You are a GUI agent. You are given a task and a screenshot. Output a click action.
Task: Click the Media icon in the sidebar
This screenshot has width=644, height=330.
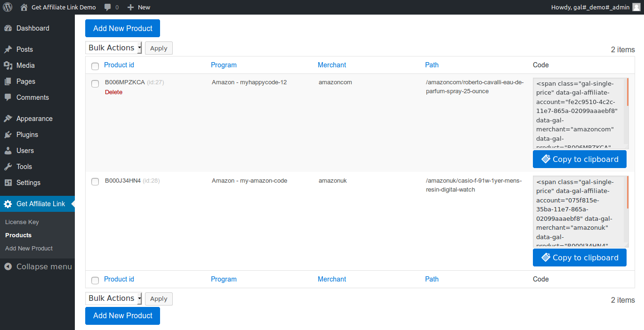[x=8, y=65]
